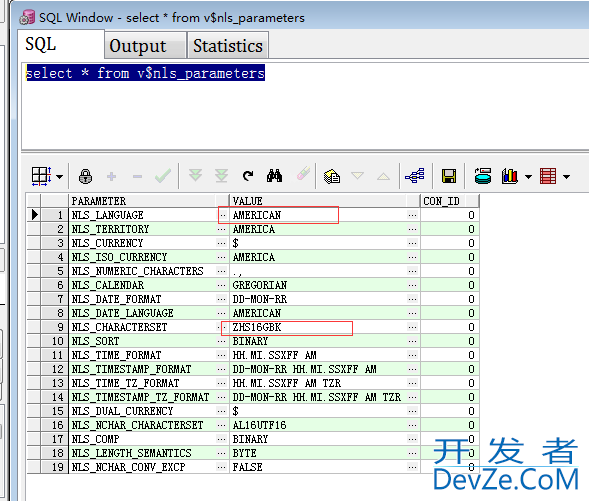Select the NLS_NUMERIC_CHARACTERS cell
Image resolution: width=589 pixels, height=501 pixels.
point(148,271)
